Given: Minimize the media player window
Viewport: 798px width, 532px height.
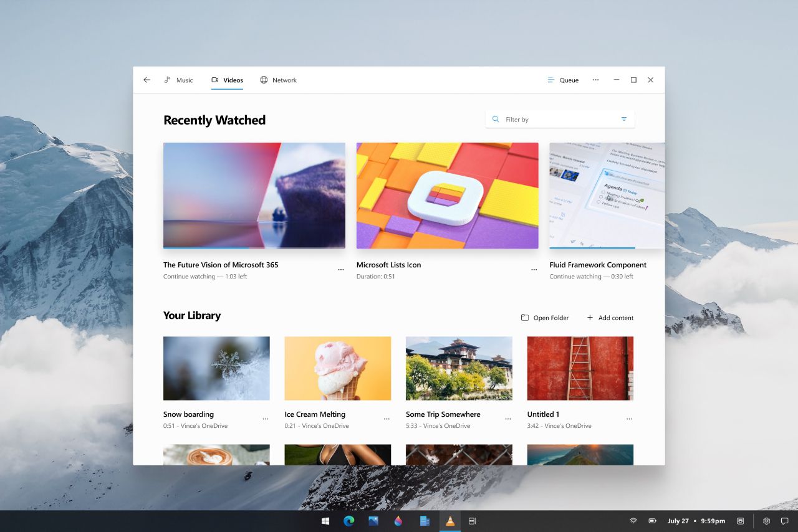Looking at the screenshot, I should click(617, 80).
